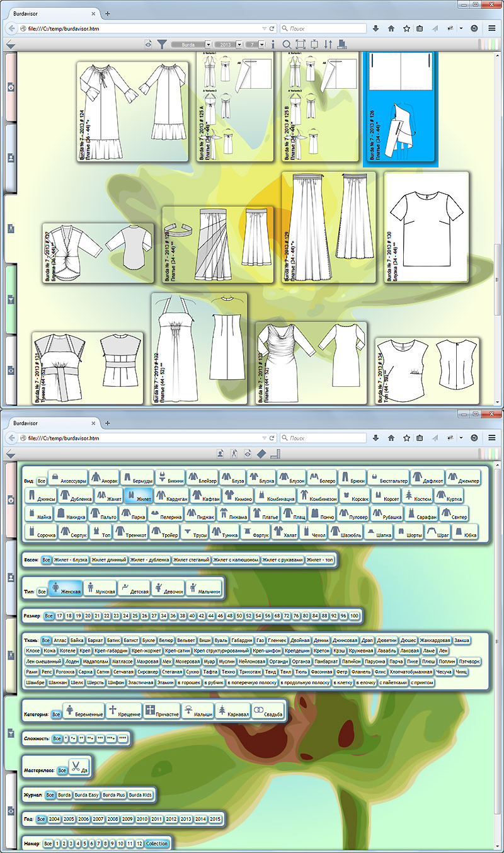This screenshot has width=504, height=853.
Task: Open Firefox hamburger menu in upper window
Action: click(492, 28)
